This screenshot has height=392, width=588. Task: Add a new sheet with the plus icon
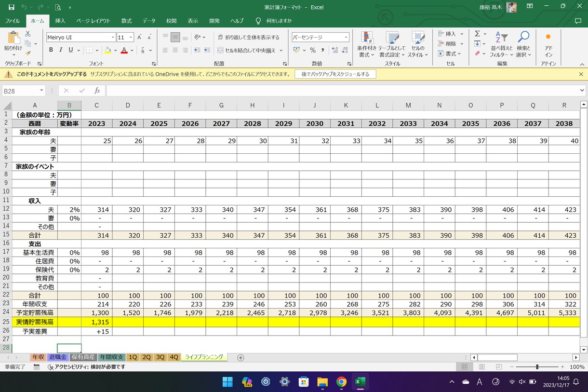click(x=241, y=358)
